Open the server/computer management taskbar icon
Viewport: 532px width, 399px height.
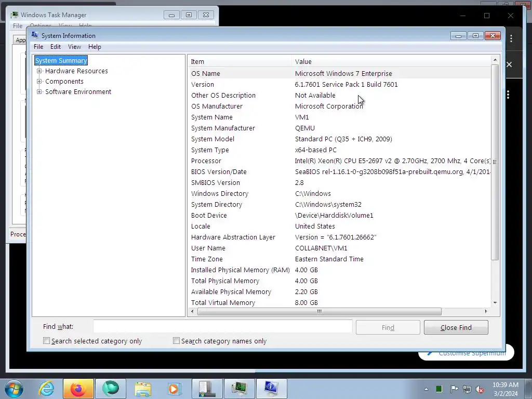(207, 389)
